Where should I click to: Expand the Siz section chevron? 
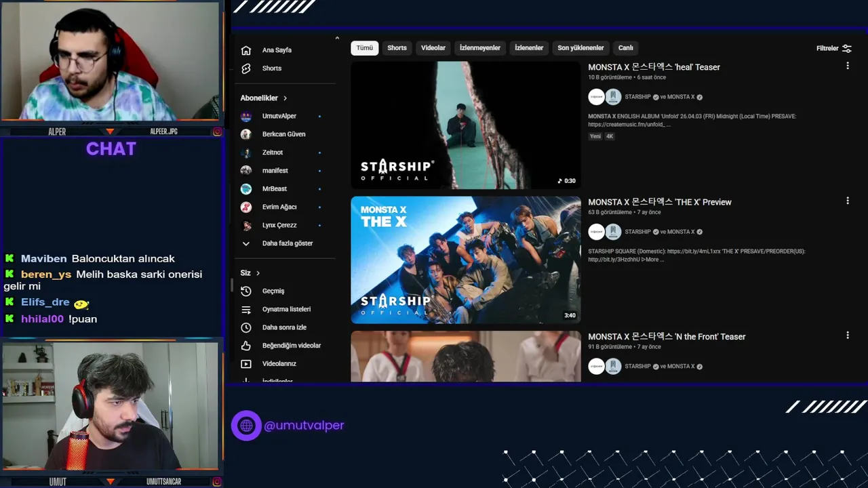(258, 273)
